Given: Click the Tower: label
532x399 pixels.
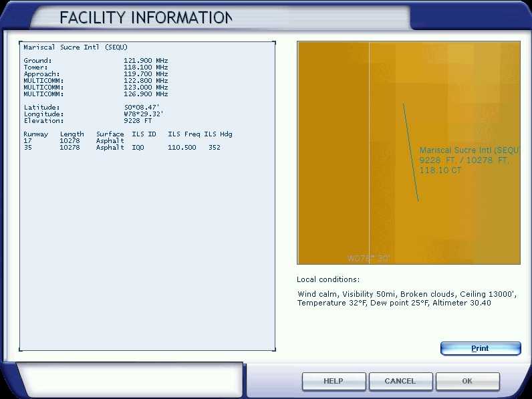Looking at the screenshot, I should (35, 68).
